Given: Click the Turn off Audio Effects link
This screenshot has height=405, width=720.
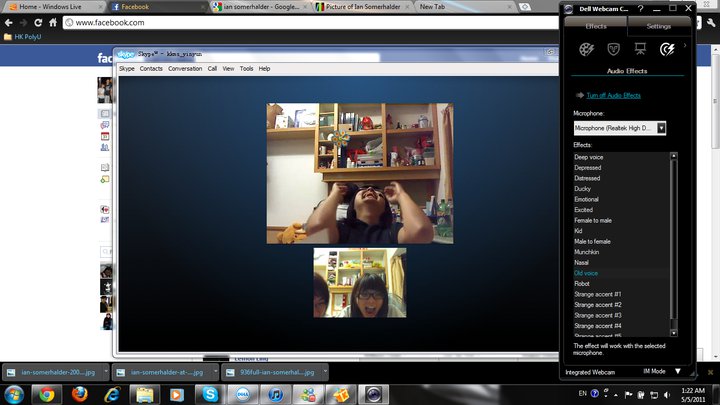Looking at the screenshot, I should pos(613,96).
